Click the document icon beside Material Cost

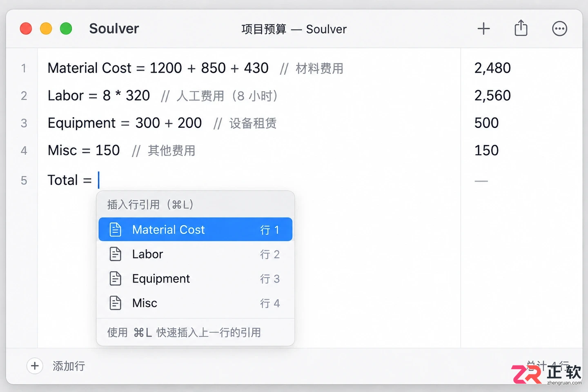[x=116, y=229]
